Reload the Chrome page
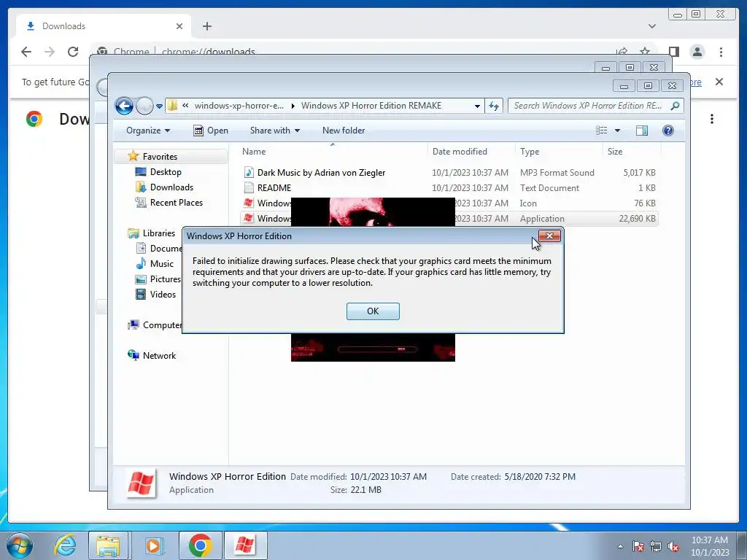747x560 pixels. coord(73,52)
